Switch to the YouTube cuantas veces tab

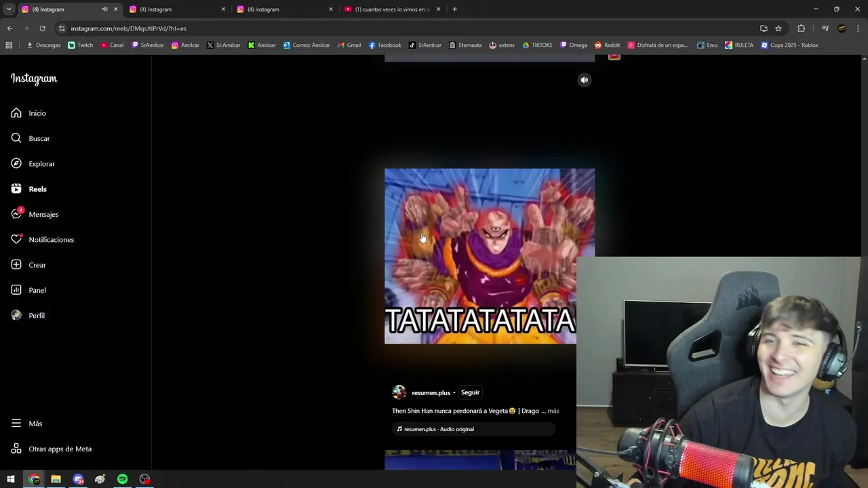[392, 9]
